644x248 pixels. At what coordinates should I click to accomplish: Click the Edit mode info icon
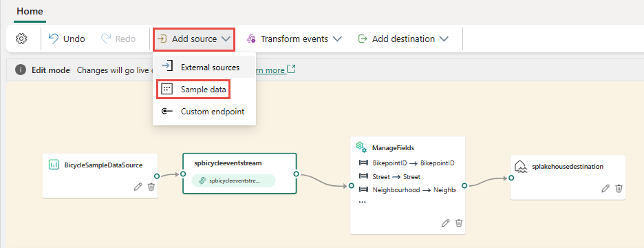pos(21,70)
